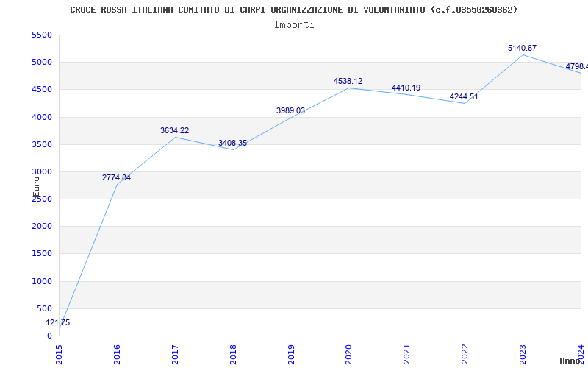Click the 3500 y-axis tick label
Screen dimensions: 588x368
42,144
